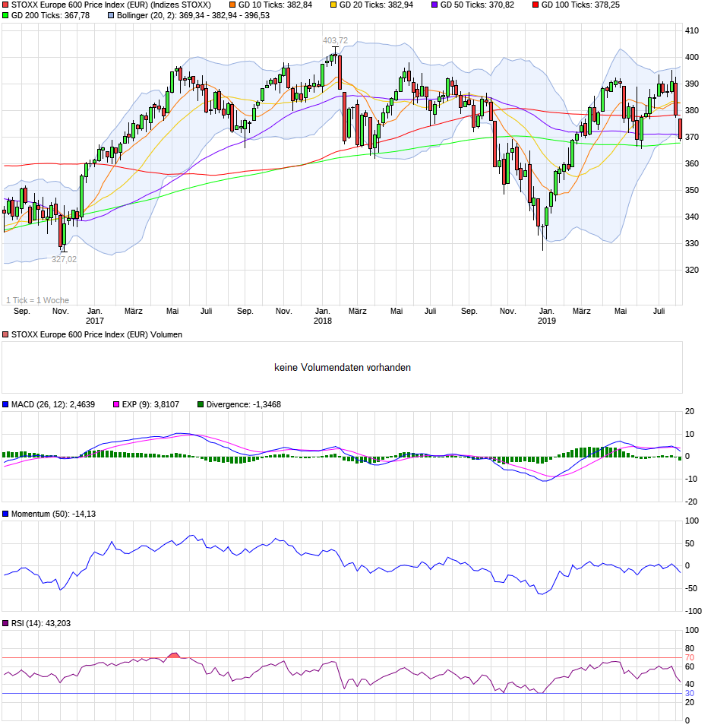
Task: Click the orange GD 10 Ticks swatch
Action: [x=233, y=5]
